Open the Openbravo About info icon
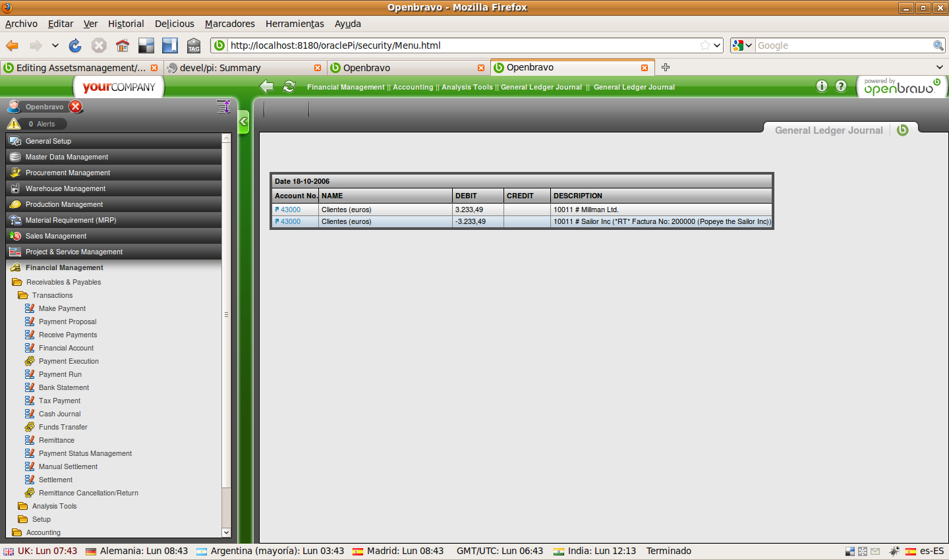Image resolution: width=949 pixels, height=560 pixels. [822, 86]
